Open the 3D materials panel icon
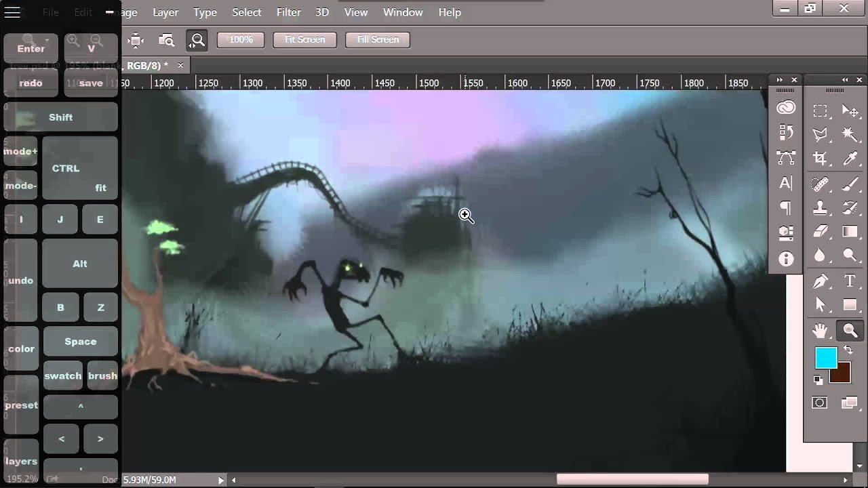 click(x=786, y=233)
